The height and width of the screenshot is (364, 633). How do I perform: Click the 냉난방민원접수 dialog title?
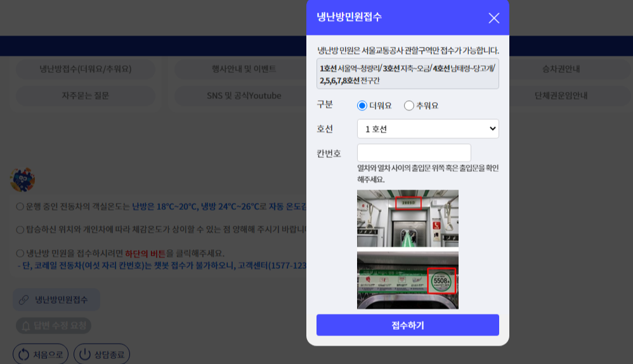(x=349, y=17)
